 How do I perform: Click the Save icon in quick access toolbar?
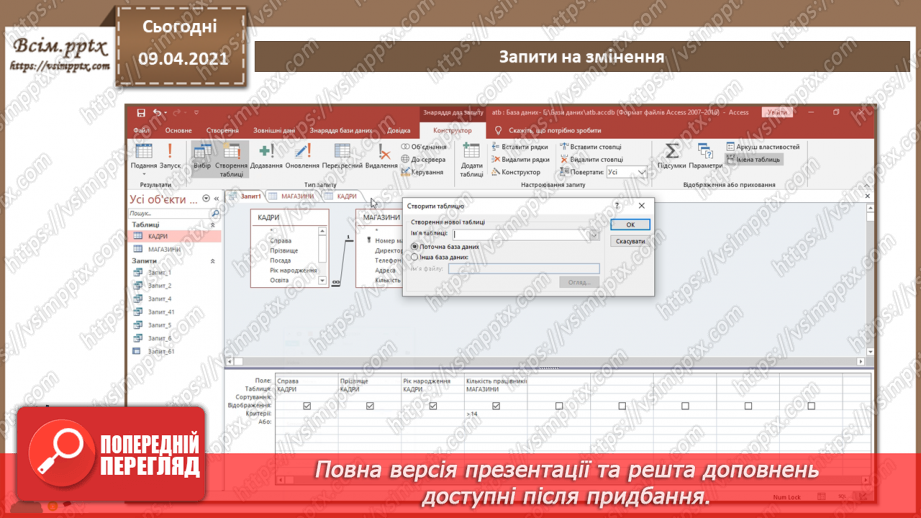[x=141, y=113]
